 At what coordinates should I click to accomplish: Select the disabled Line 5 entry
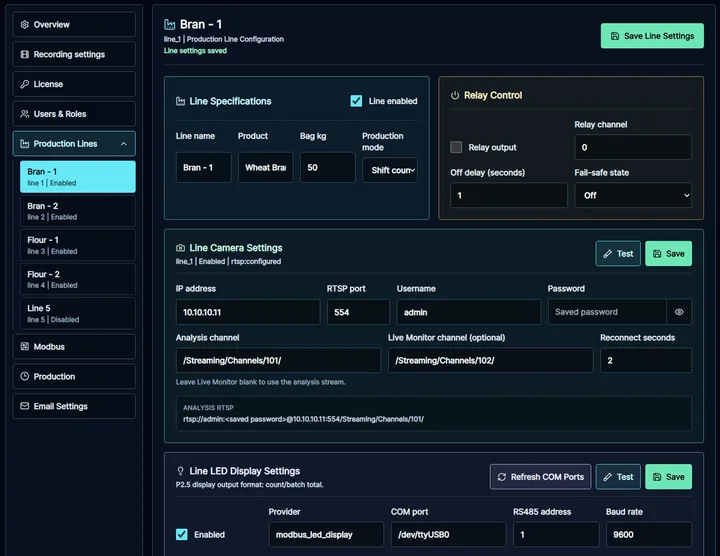(x=78, y=313)
